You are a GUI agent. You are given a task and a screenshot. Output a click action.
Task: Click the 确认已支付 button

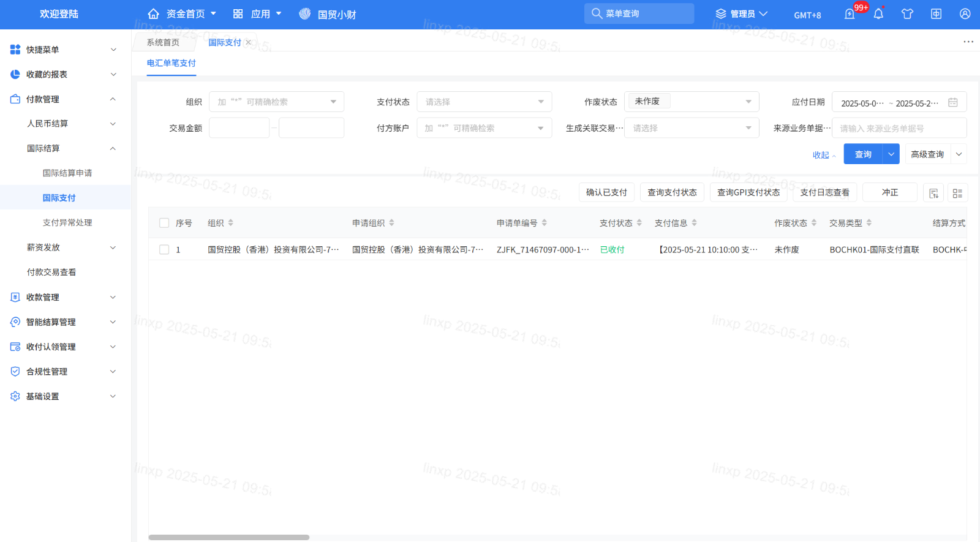click(606, 193)
